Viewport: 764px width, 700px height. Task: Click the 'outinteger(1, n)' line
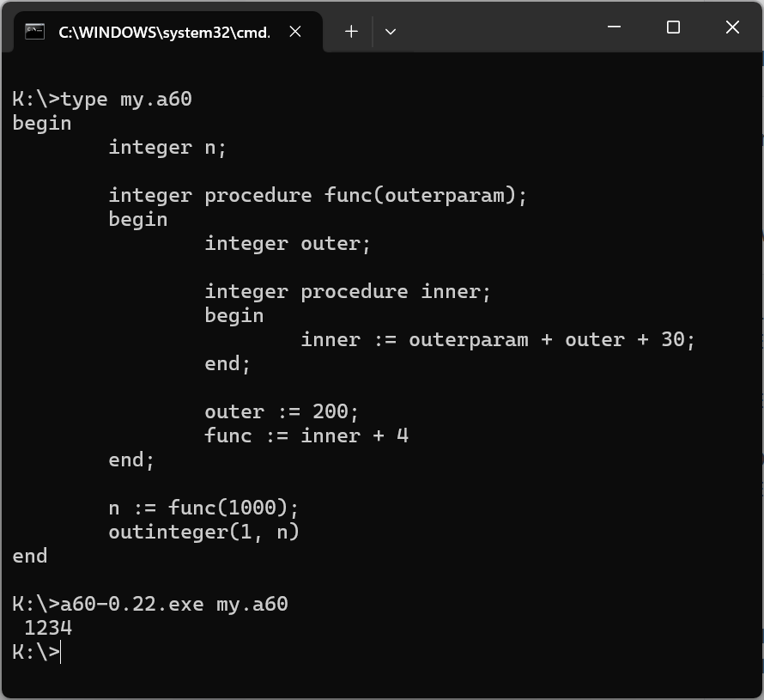coord(203,532)
